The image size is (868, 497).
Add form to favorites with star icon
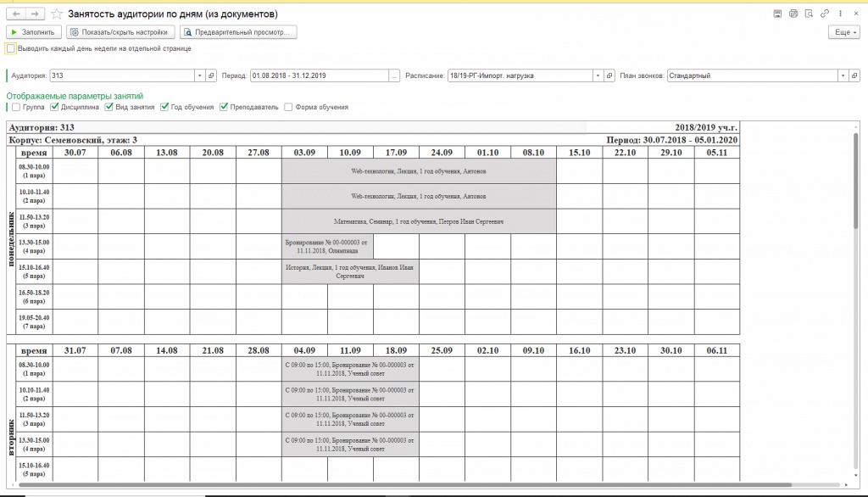pyautogui.click(x=57, y=14)
